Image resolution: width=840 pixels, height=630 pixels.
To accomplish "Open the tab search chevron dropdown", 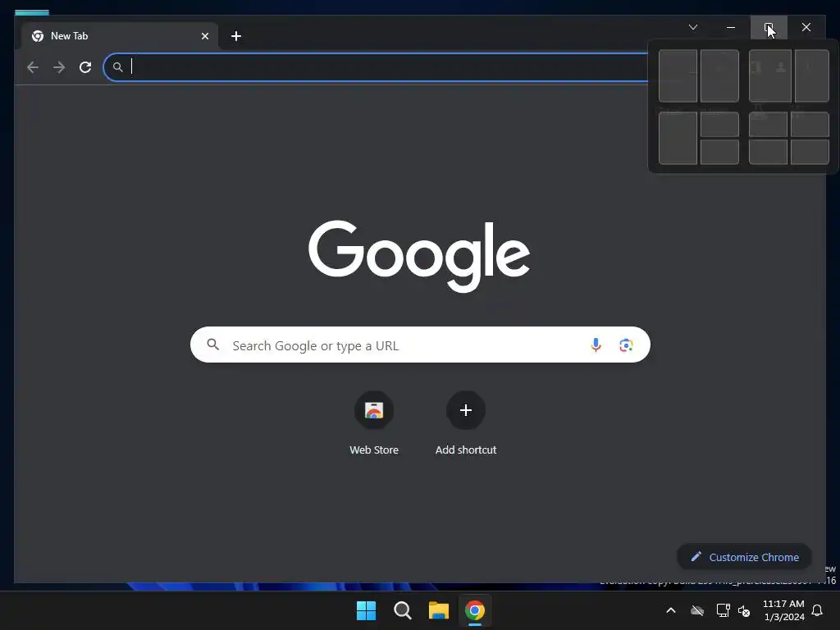I will [693, 27].
